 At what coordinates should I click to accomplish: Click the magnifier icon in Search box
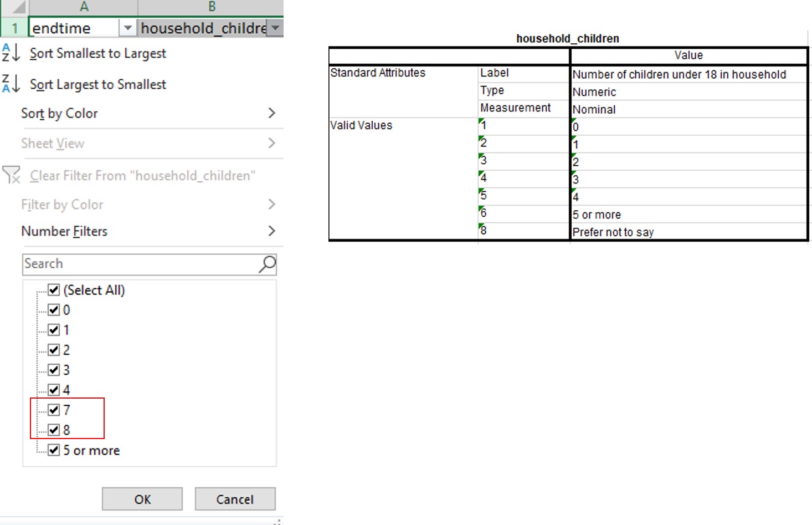click(267, 264)
